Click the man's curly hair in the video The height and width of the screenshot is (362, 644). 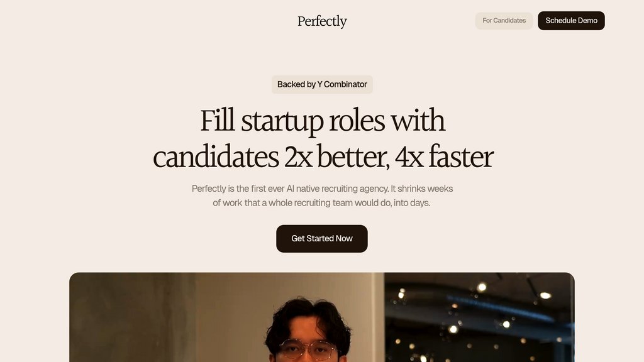point(308,317)
